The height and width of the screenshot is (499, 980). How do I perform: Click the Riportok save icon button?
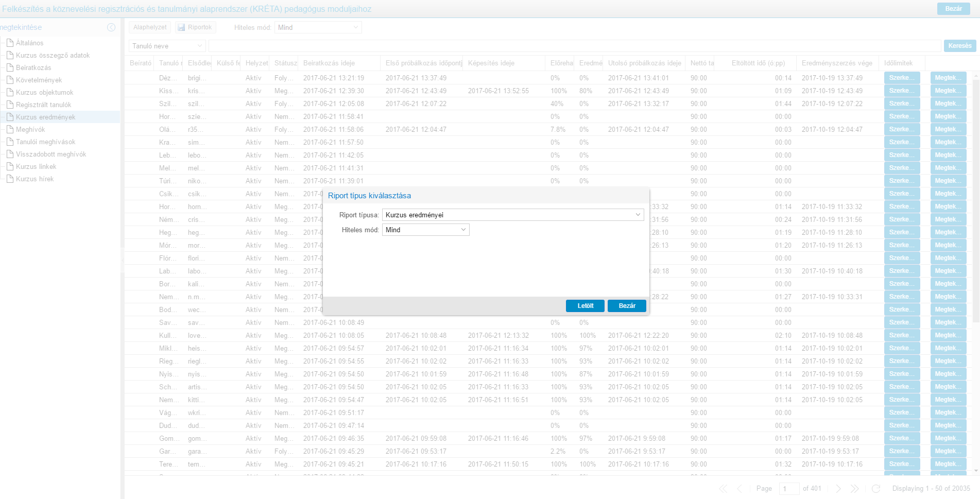[195, 27]
